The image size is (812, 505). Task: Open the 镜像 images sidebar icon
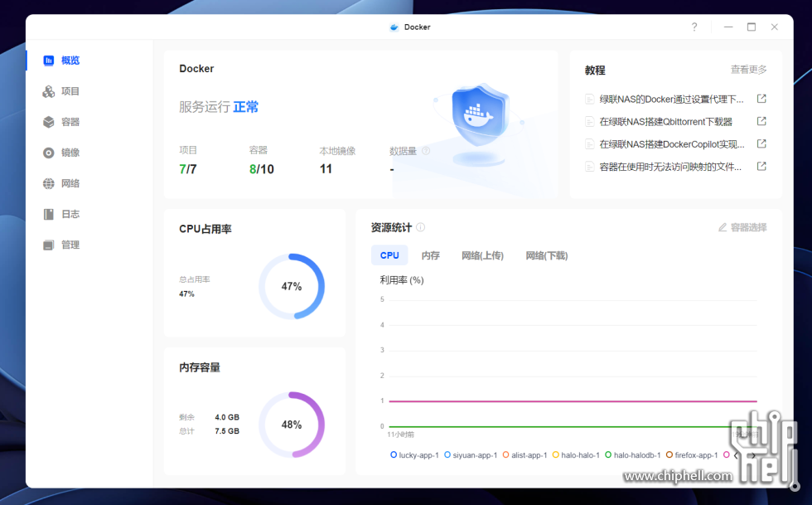pyautogui.click(x=48, y=153)
